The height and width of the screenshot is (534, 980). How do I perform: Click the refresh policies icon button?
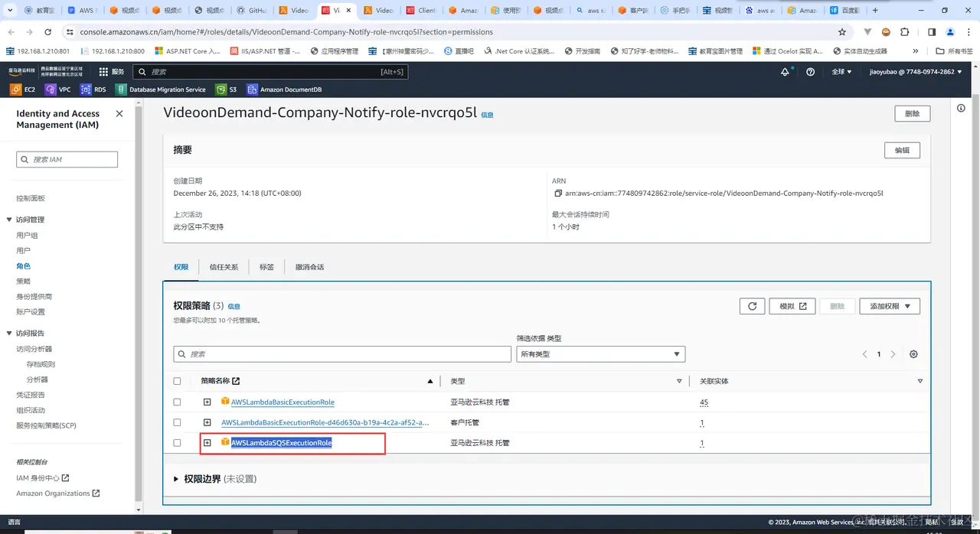click(752, 306)
